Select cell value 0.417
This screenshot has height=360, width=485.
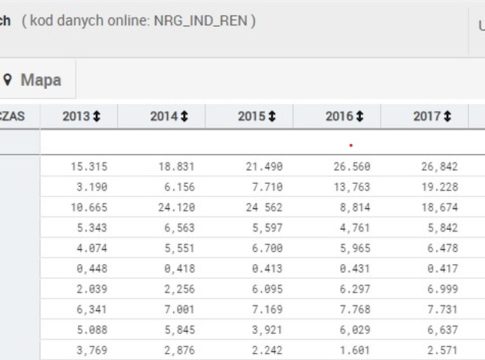click(443, 268)
